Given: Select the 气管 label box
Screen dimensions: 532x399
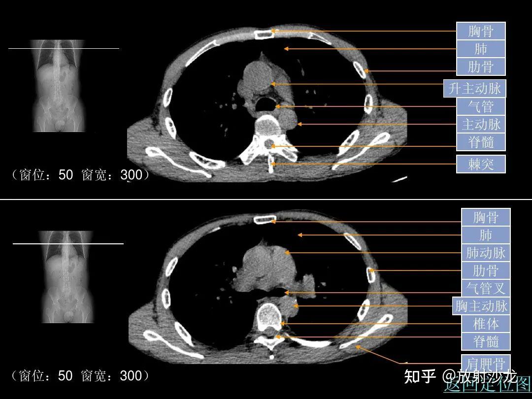Looking at the screenshot, I should coord(481,106).
